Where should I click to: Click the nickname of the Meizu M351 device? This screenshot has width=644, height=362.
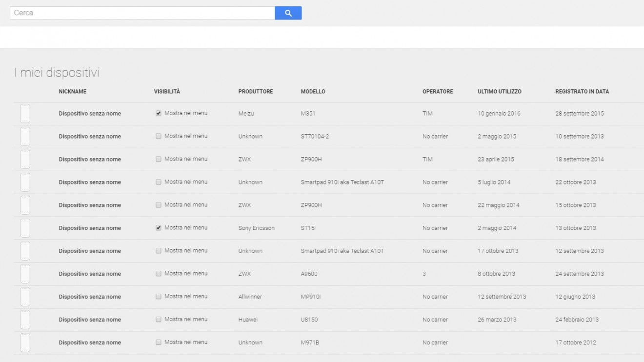click(x=90, y=114)
